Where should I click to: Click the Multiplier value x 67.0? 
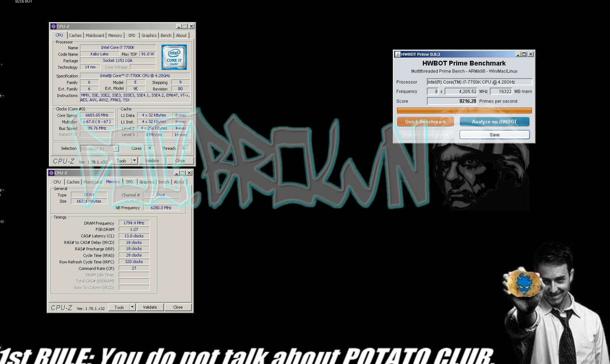[x=97, y=122]
